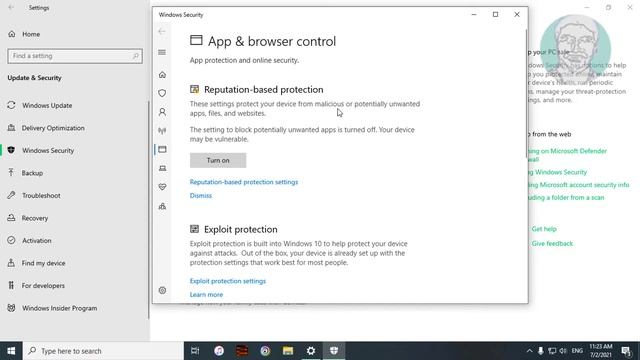Open notification center icon on taskbar

coord(626,351)
